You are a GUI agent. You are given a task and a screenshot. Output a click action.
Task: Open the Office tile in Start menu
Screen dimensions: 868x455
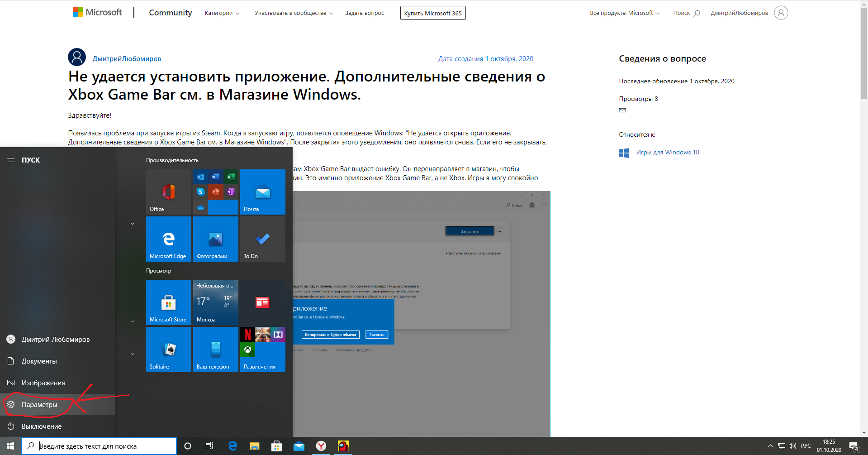pyautogui.click(x=169, y=192)
